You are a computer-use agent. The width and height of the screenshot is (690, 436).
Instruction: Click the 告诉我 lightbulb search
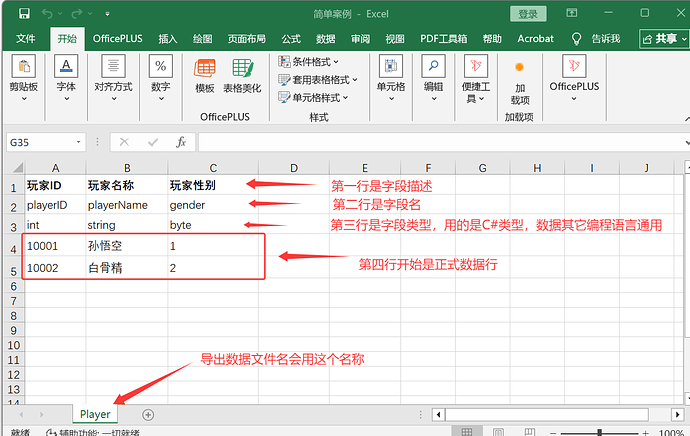[x=596, y=39]
